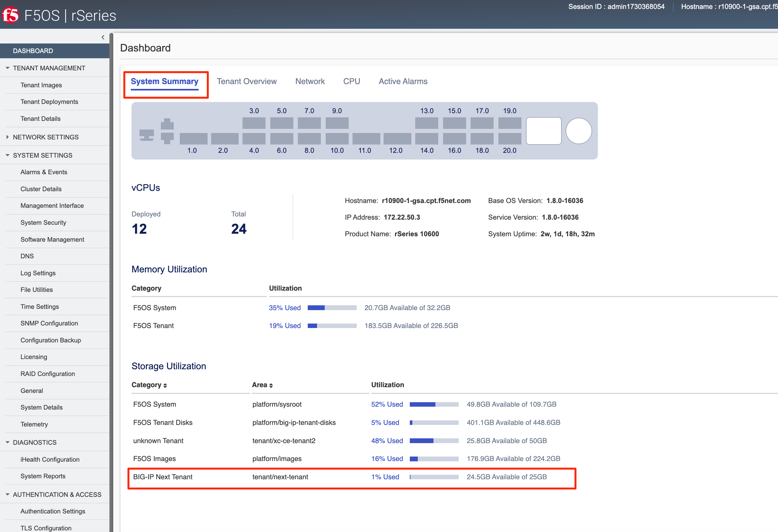Viewport: 778px width, 532px height.
Task: Click the 16% Used value
Action: pos(387,459)
